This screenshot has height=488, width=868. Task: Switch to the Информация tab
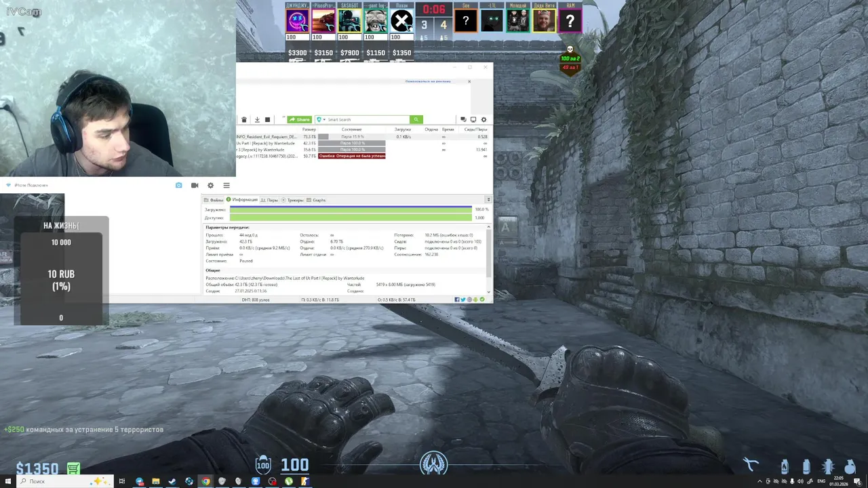[x=242, y=200]
